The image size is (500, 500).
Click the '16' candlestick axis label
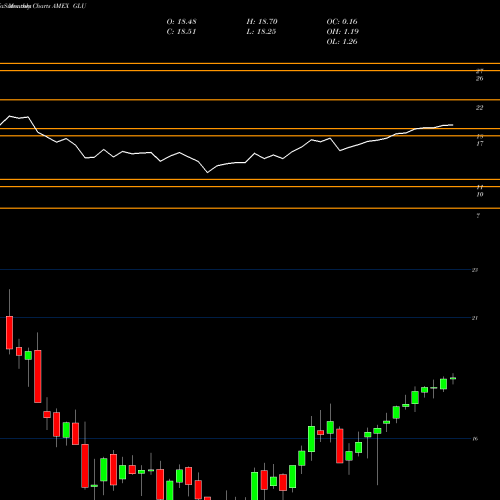point(475,439)
